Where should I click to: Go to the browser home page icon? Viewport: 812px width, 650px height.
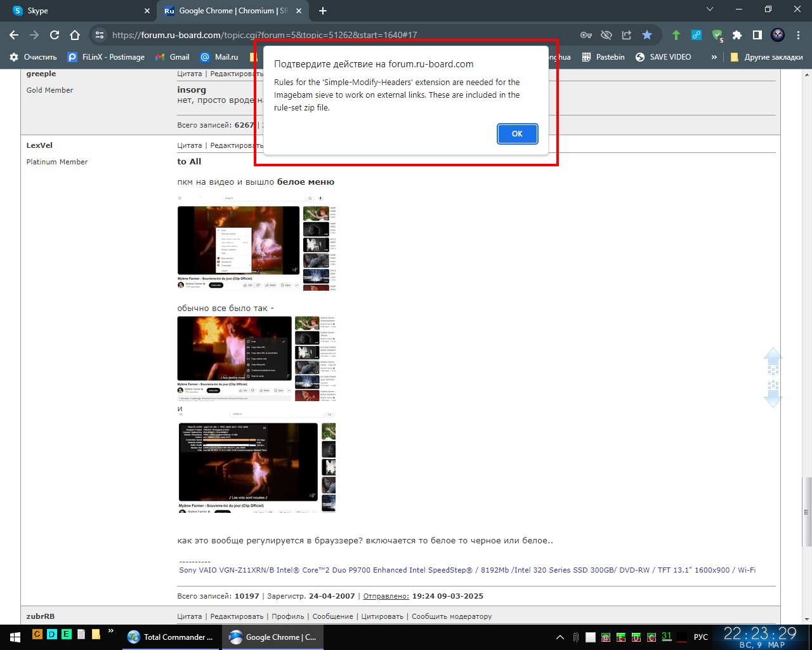[75, 35]
